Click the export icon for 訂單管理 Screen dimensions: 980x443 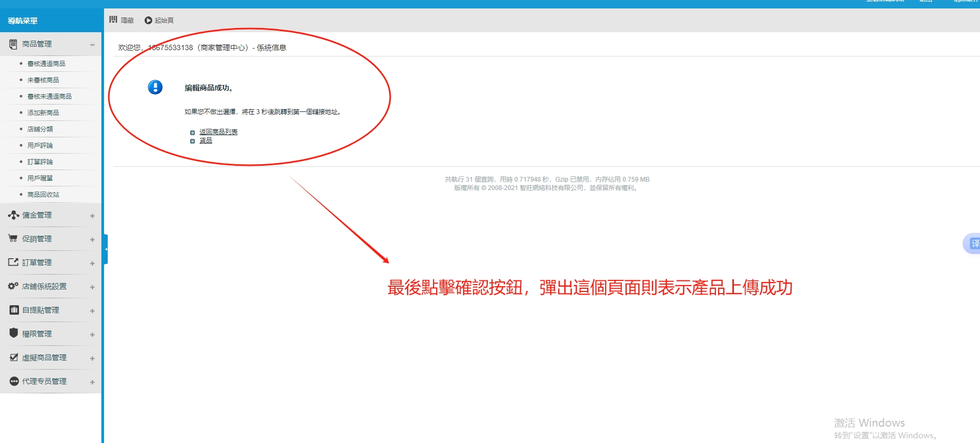pyautogui.click(x=13, y=262)
